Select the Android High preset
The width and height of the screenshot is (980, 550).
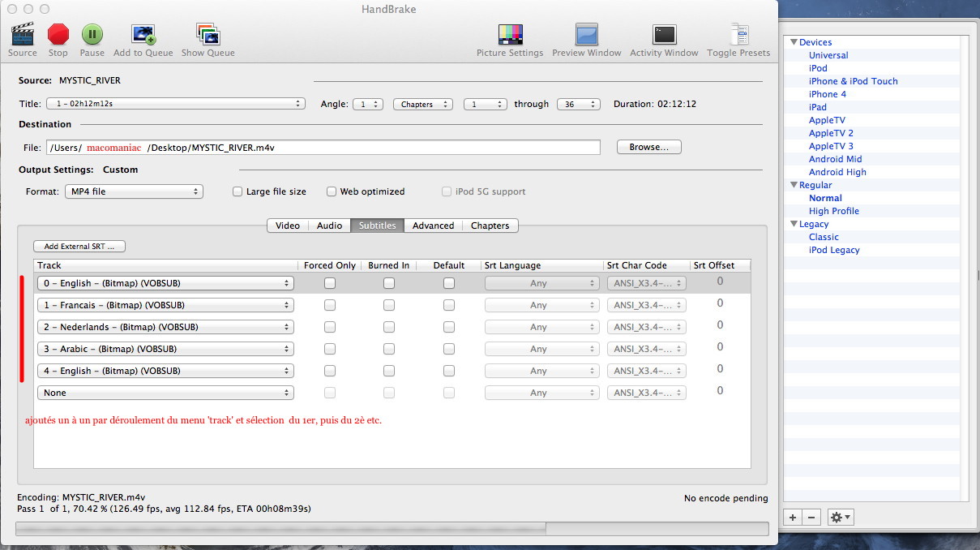837,172
